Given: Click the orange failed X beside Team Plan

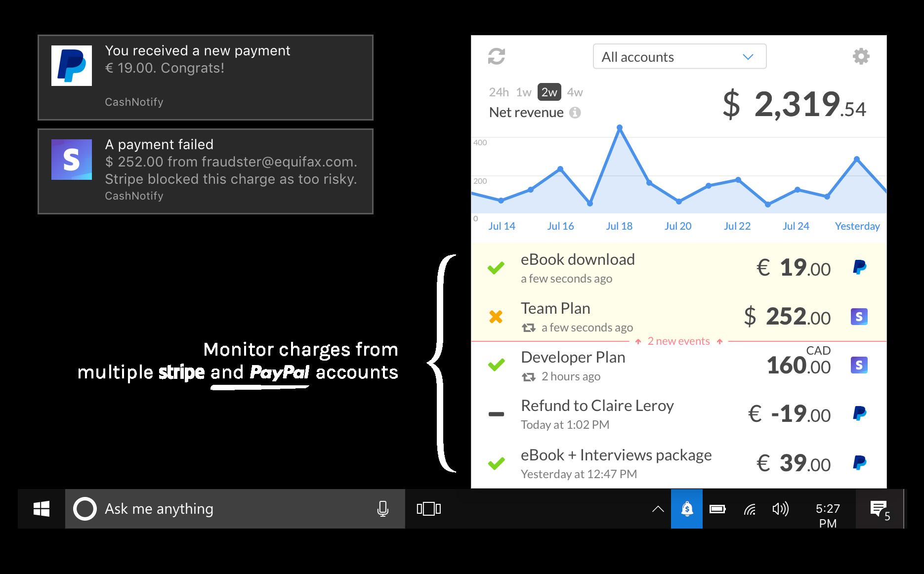Looking at the screenshot, I should (496, 317).
